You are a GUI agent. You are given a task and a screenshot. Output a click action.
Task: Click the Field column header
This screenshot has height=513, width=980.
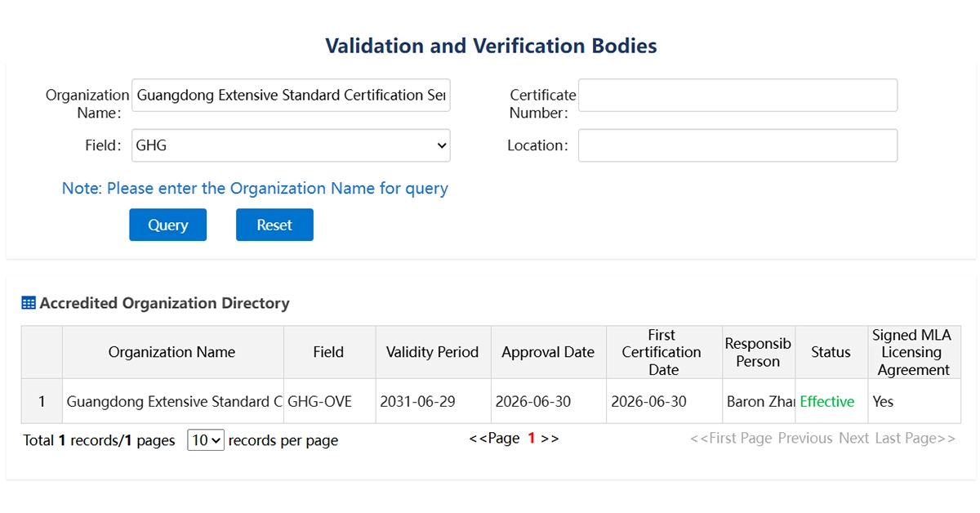coord(329,352)
